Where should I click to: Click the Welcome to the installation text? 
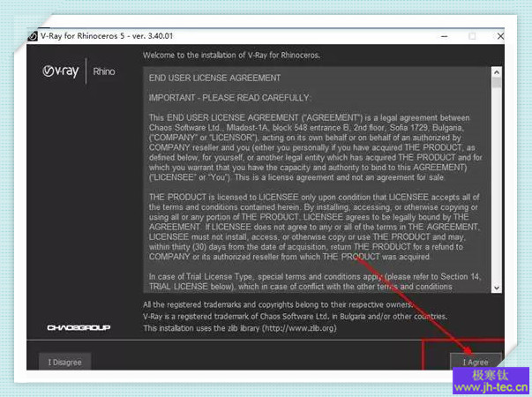click(x=231, y=55)
